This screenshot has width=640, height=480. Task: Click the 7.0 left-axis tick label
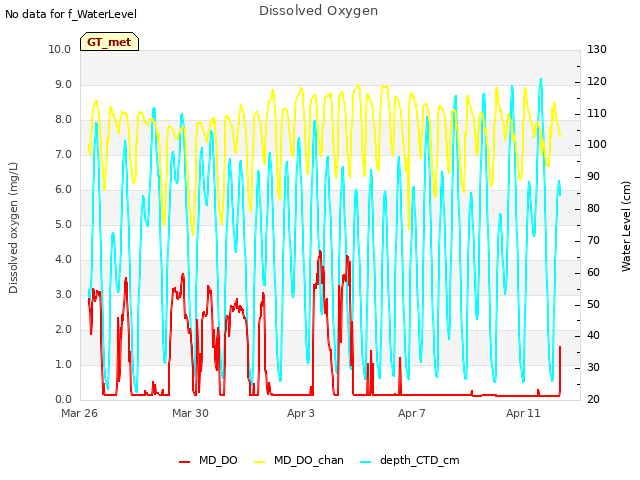tap(63, 155)
